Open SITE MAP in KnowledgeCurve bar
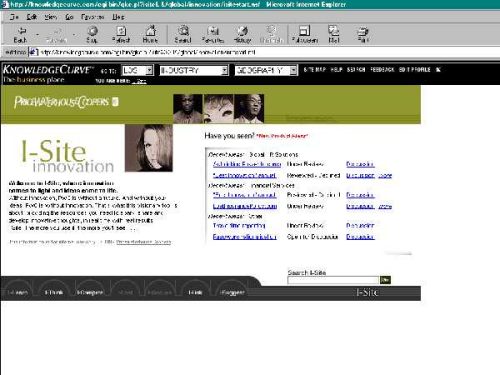This screenshot has height=375, width=500. [314, 70]
